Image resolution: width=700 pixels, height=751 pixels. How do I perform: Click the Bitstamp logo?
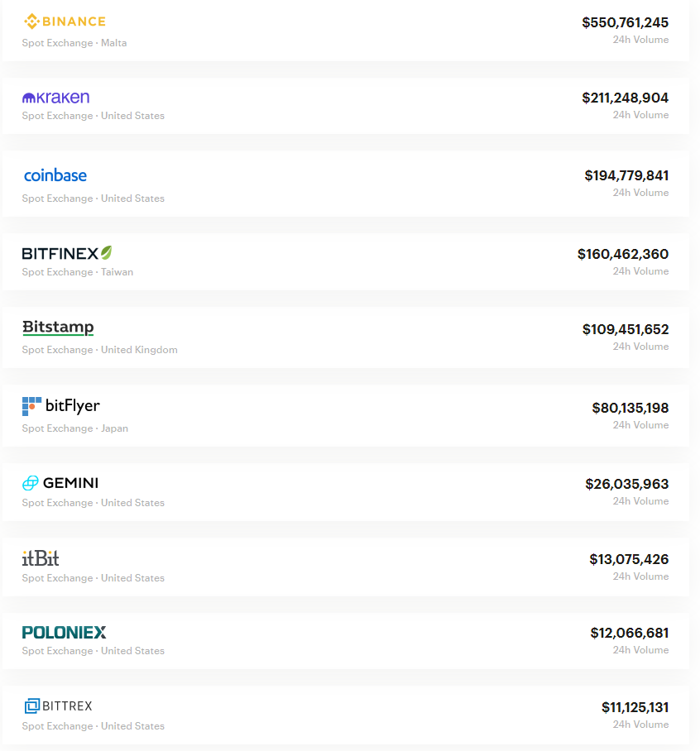coord(58,328)
